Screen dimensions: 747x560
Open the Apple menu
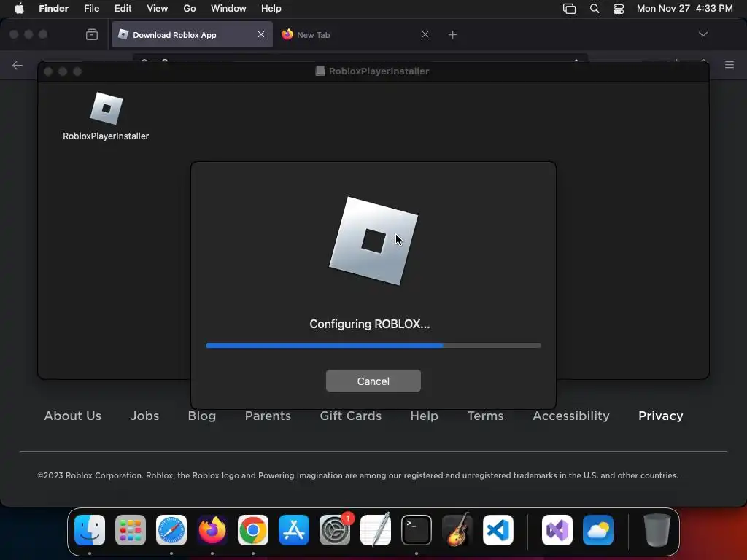click(19, 9)
